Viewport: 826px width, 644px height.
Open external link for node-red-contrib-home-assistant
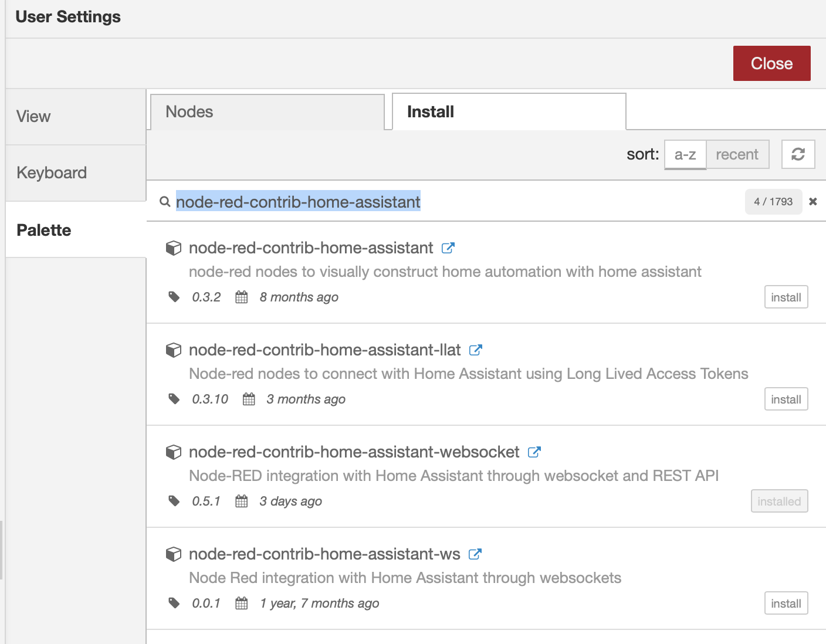(x=448, y=248)
